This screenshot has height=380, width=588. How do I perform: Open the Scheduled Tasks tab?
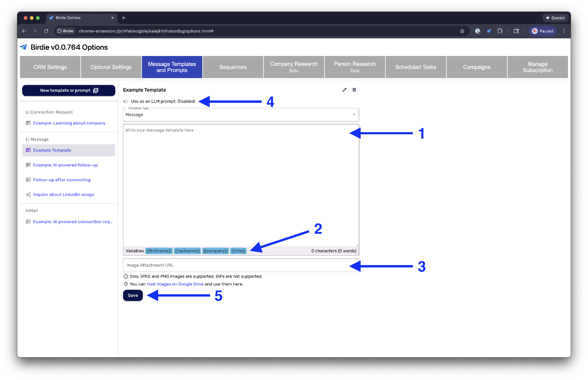(416, 67)
